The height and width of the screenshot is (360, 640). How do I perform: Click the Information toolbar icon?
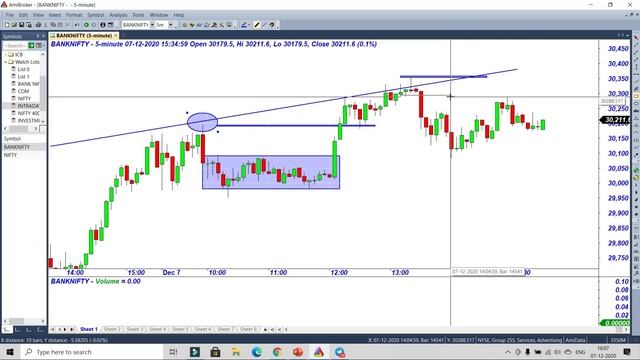103,25
